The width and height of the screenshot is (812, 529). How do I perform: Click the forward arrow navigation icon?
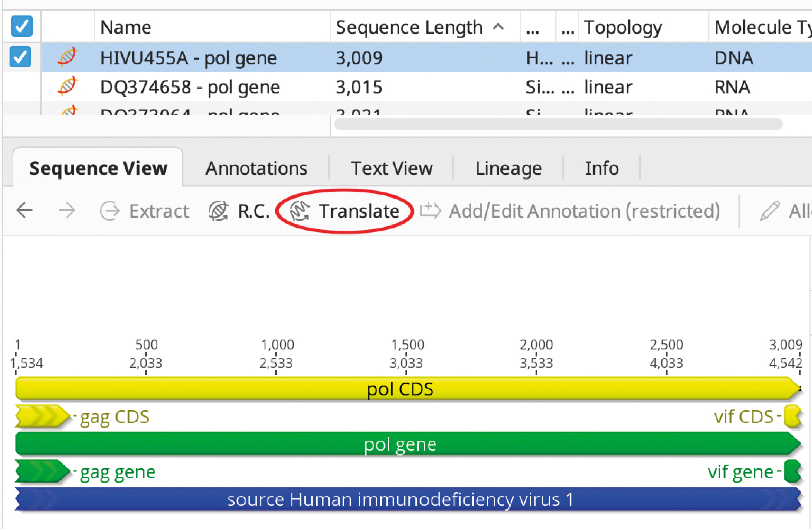click(x=67, y=210)
